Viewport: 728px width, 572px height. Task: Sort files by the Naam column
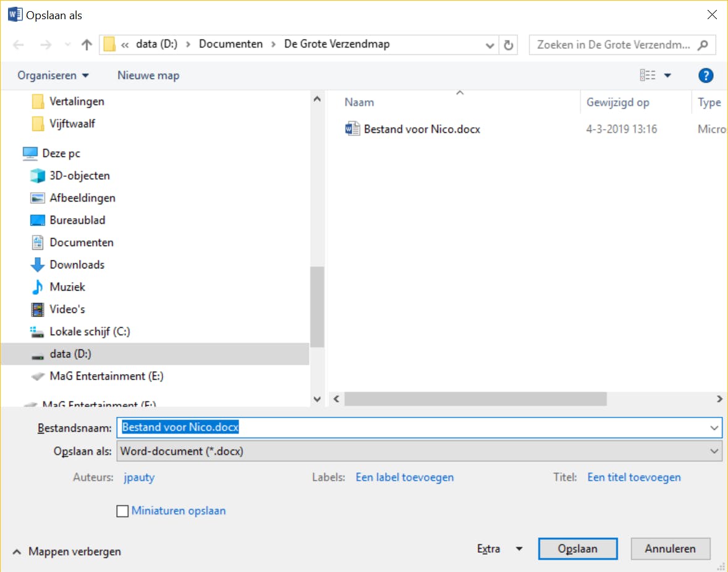tap(359, 102)
